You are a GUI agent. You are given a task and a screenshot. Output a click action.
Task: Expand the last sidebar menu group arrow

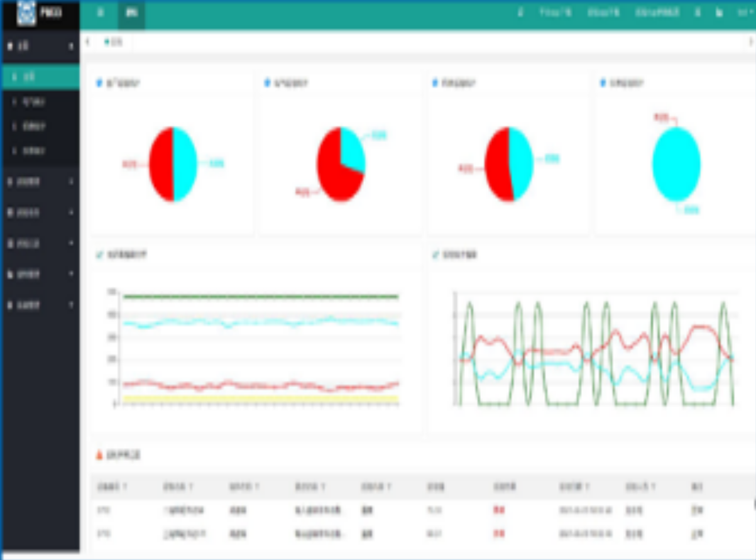click(71, 305)
